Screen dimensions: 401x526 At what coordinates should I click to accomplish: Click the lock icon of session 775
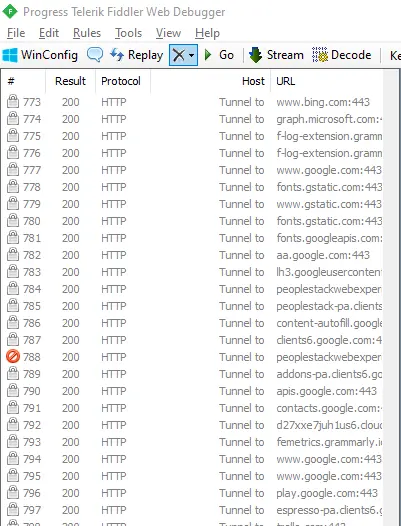pos(13,135)
